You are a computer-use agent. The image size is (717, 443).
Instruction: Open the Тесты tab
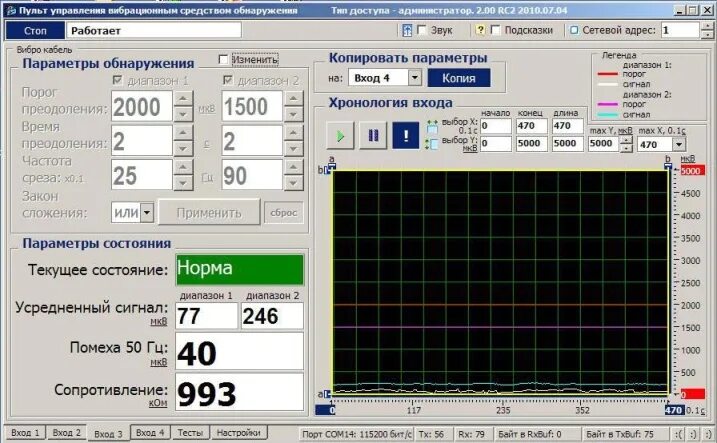point(190,432)
